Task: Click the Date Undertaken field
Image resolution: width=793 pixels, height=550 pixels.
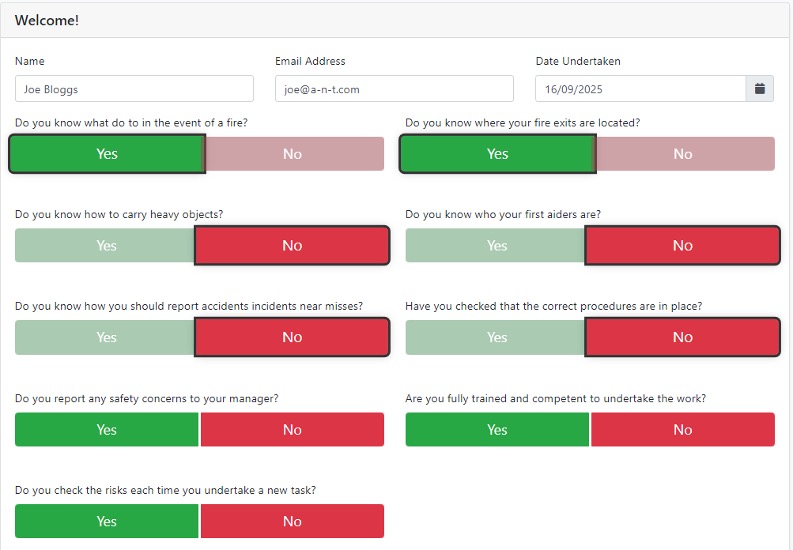Action: [640, 89]
